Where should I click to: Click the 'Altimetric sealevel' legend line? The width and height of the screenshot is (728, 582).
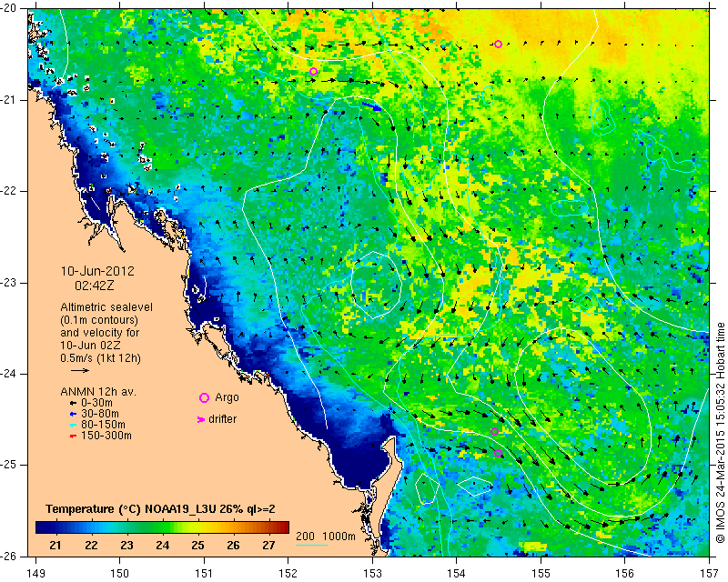106,307
